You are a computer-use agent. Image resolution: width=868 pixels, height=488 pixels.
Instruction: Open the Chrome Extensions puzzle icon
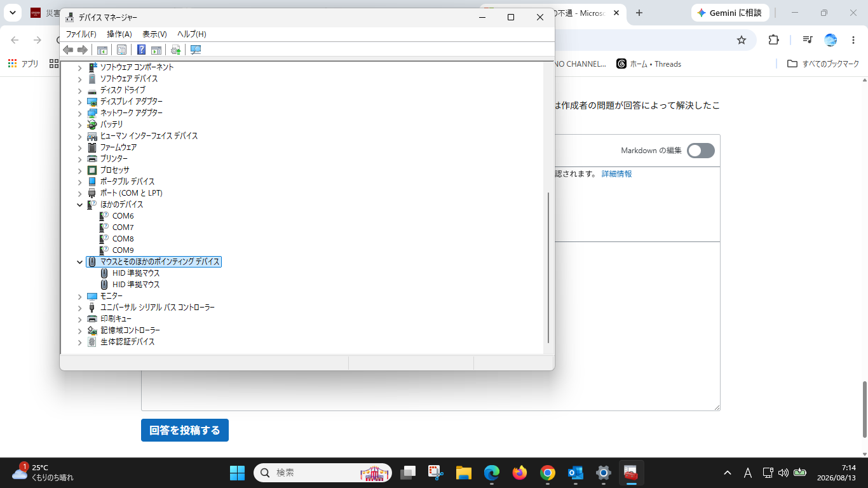773,40
